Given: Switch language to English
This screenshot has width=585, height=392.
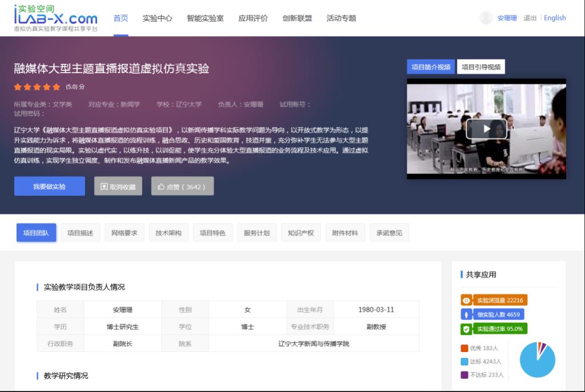Looking at the screenshot, I should (555, 18).
